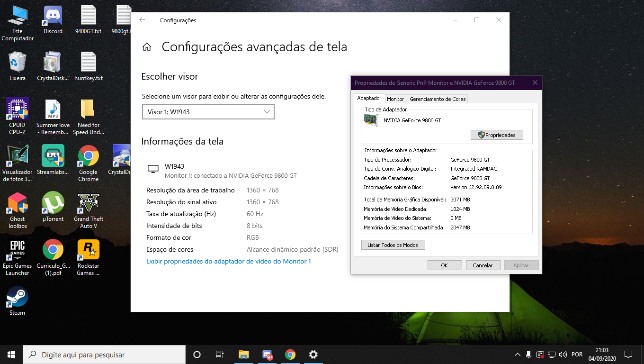Open the network tray icon
This screenshot has height=364, width=644.
(552, 355)
